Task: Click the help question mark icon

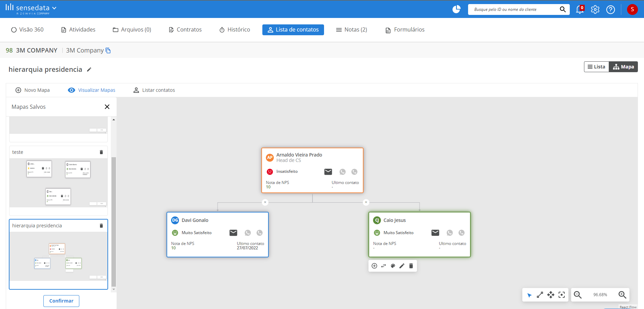Action: (x=610, y=9)
